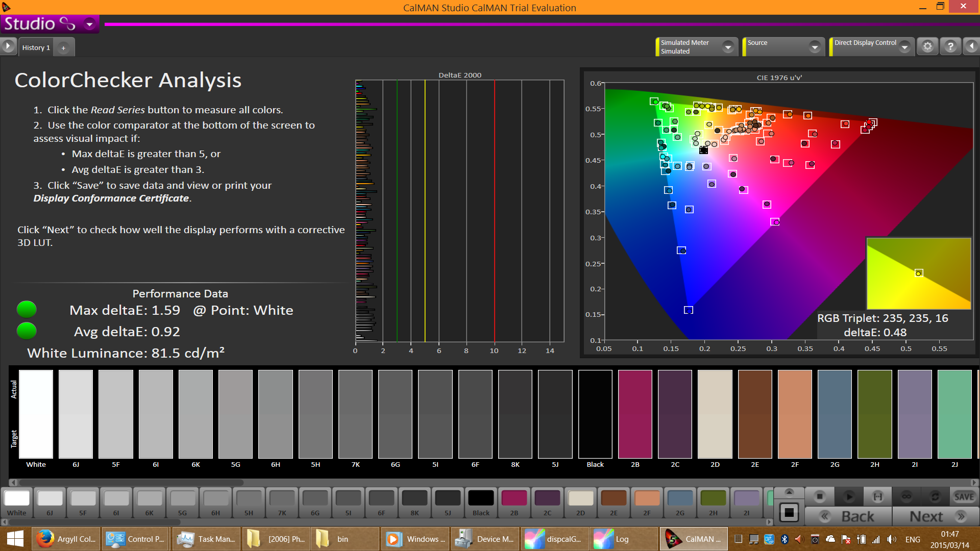Screen dimensions: 980x551
Task: Click the Read Series play button
Action: tap(849, 496)
